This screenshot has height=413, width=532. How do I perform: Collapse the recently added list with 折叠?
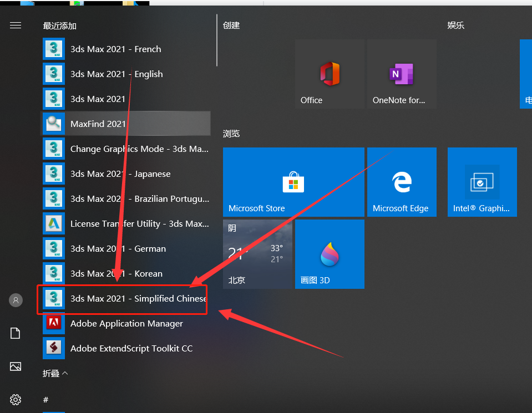click(x=55, y=373)
